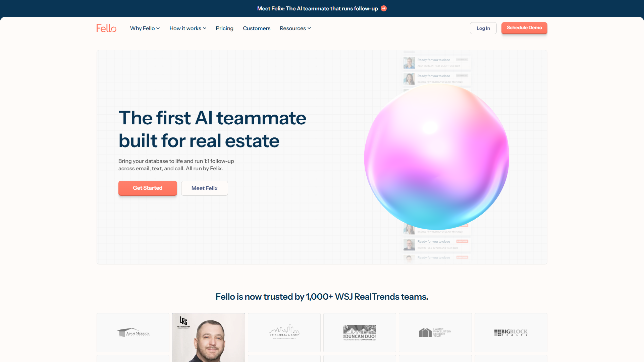The height and width of the screenshot is (362, 644).
Task: Select The Delia Group logo card
Action: [x=284, y=333]
